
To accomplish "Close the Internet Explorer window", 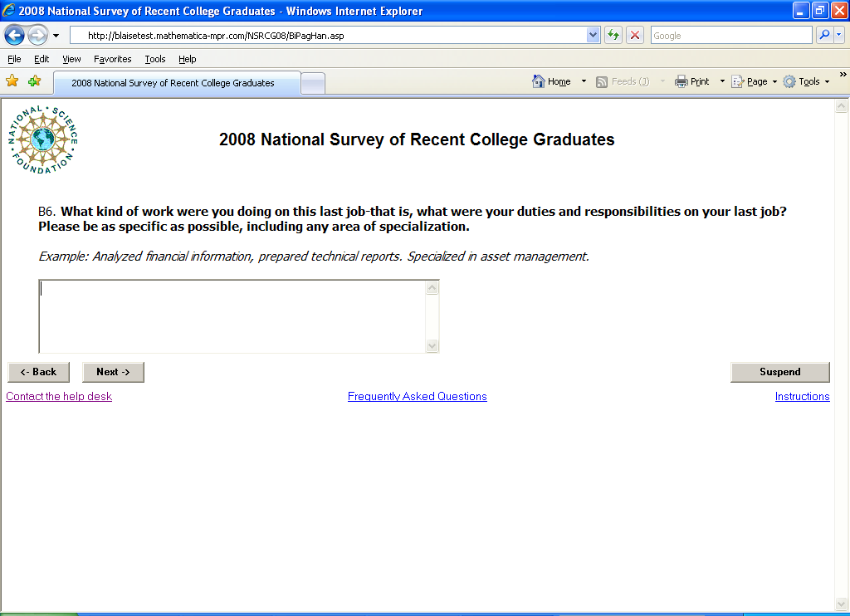I will (x=839, y=10).
